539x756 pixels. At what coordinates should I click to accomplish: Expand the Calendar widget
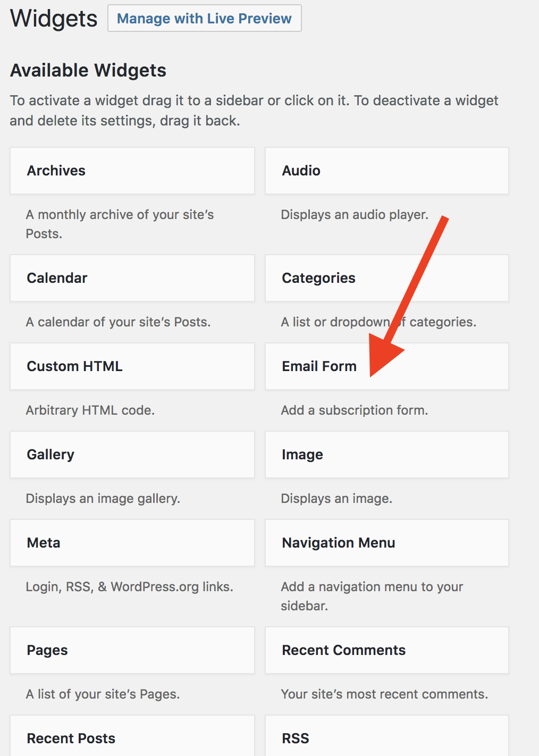coord(132,278)
